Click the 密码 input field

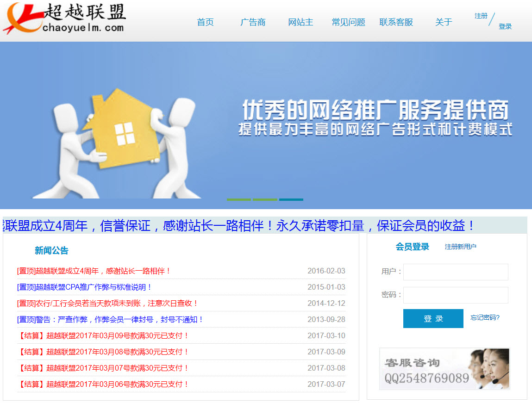point(455,295)
